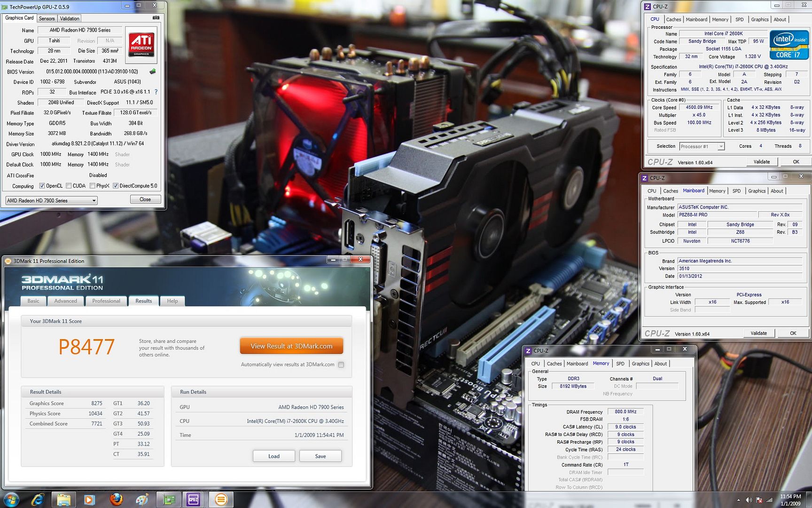Switch to the Sensors tab in GPU-Z
Viewport: 812px width, 508px height.
47,18
